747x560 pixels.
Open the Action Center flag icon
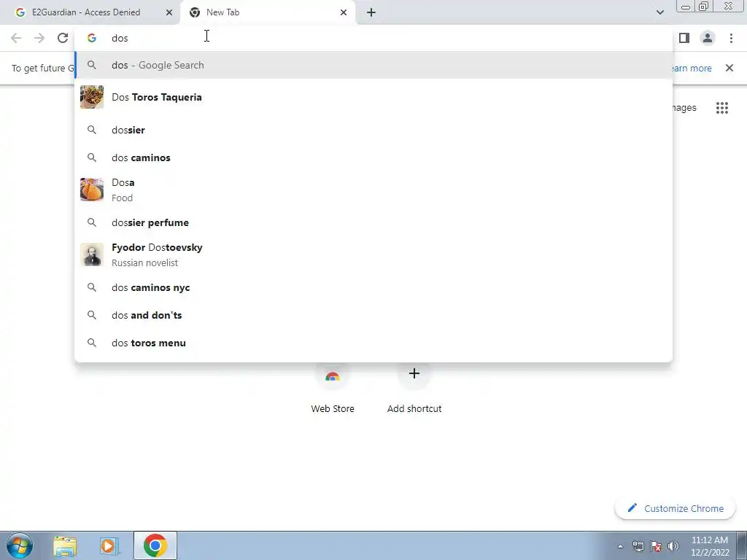(x=656, y=546)
